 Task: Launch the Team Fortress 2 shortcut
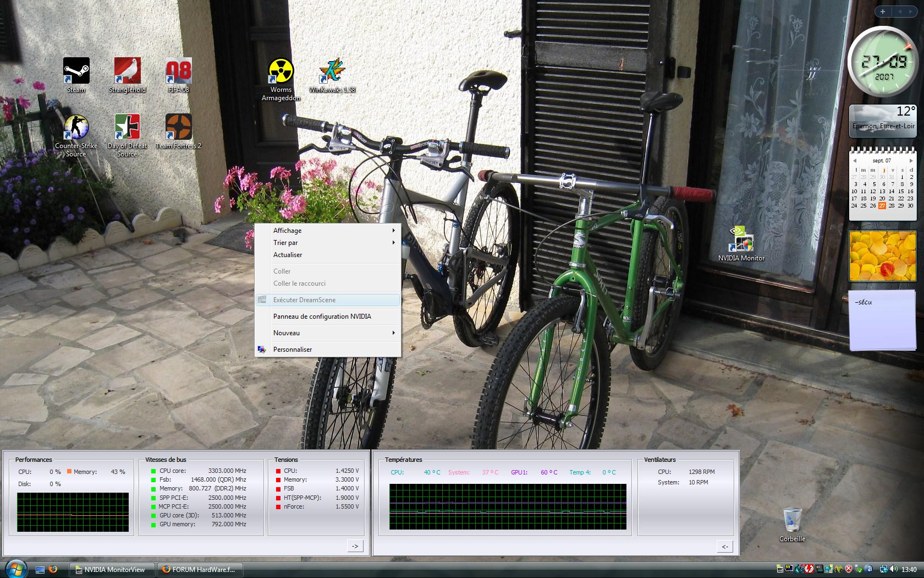coord(178,128)
